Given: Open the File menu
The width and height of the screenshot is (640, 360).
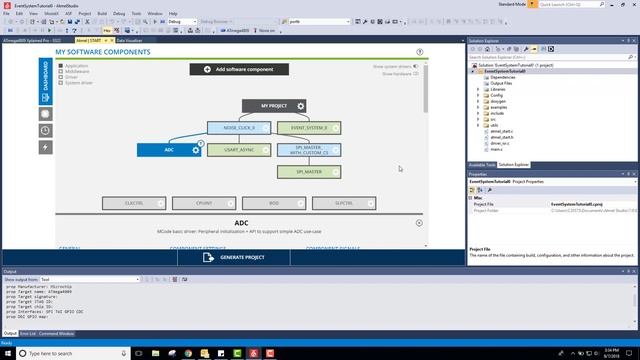Looking at the screenshot, I should (x=6, y=13).
